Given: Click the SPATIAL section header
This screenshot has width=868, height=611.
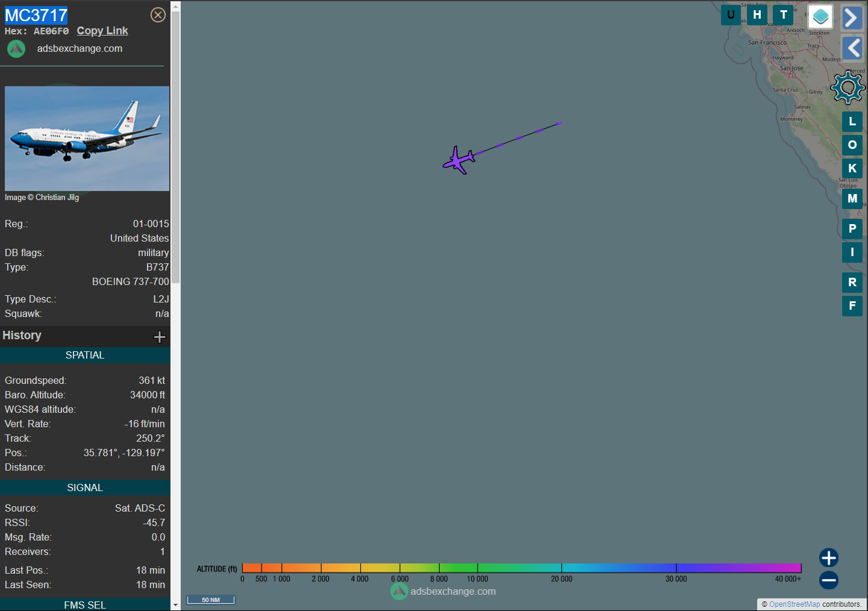Looking at the screenshot, I should 85,356.
